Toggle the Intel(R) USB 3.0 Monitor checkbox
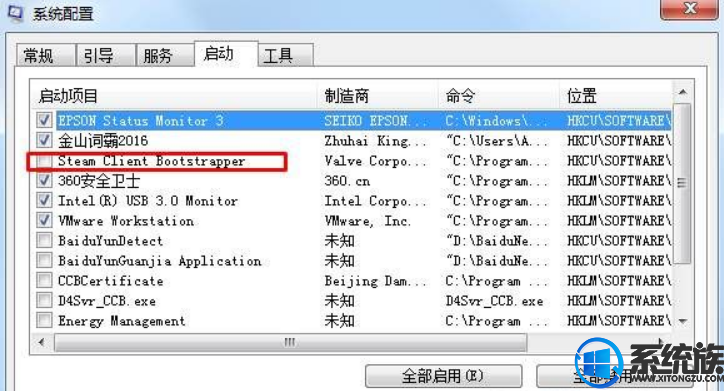Viewport: 724px width, 391px height. pyautogui.click(x=44, y=201)
